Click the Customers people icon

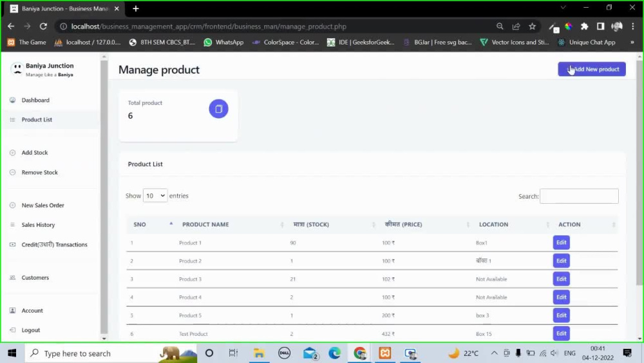pos(12,277)
